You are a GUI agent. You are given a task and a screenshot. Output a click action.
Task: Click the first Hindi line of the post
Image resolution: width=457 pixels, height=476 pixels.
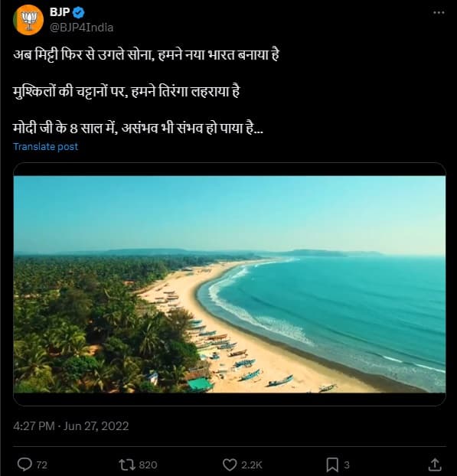pyautogui.click(x=146, y=55)
